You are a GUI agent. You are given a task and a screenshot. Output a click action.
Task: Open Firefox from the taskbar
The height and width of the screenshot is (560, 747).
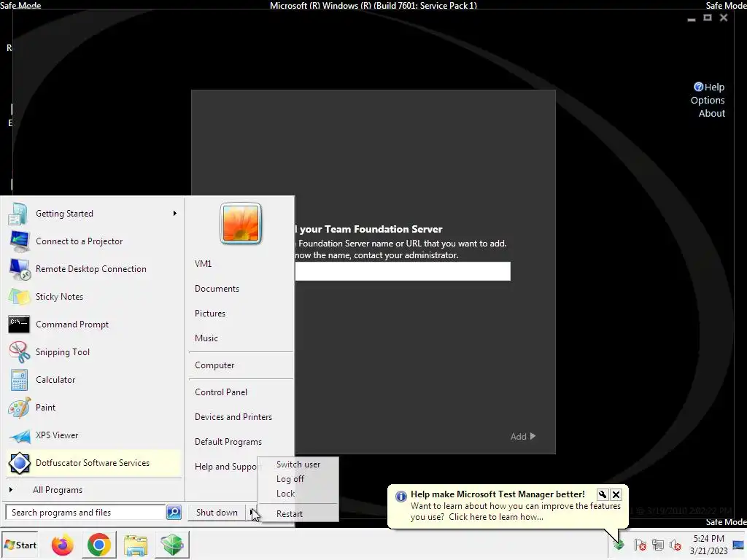(63, 545)
